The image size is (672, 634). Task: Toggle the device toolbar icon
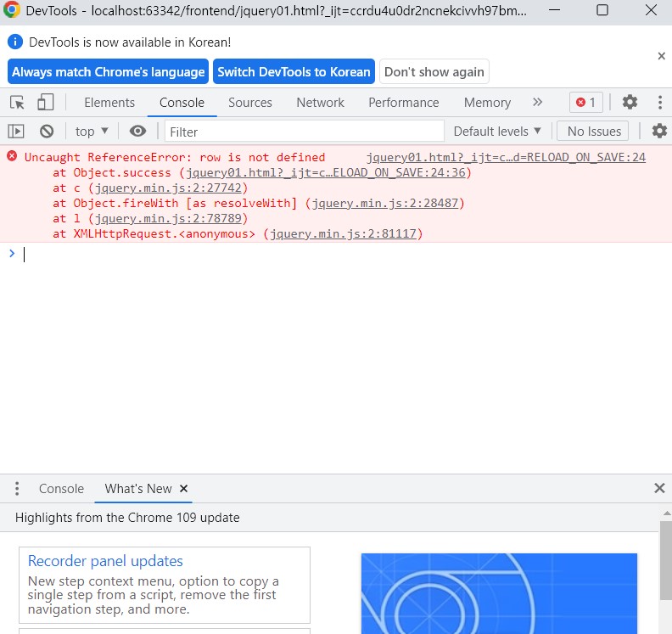(x=46, y=103)
